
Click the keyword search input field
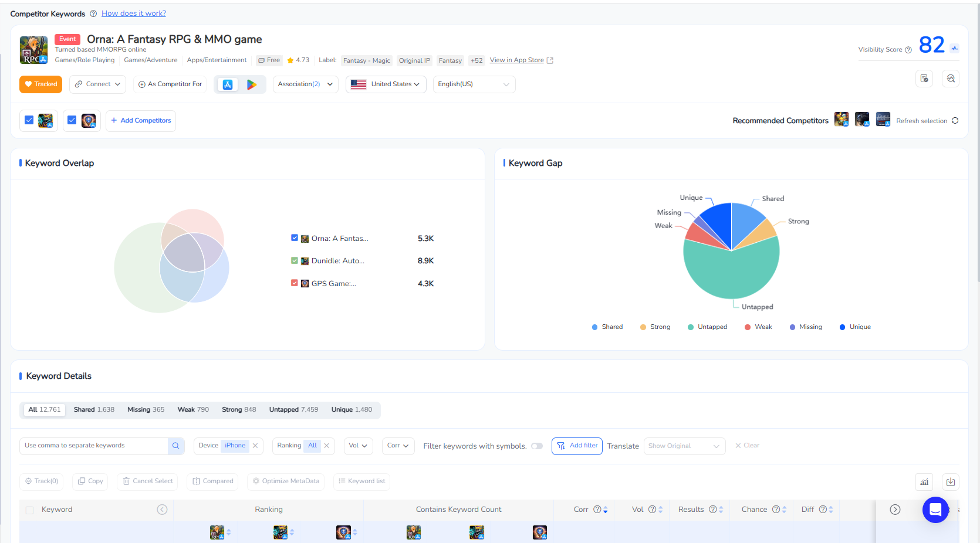click(x=94, y=446)
